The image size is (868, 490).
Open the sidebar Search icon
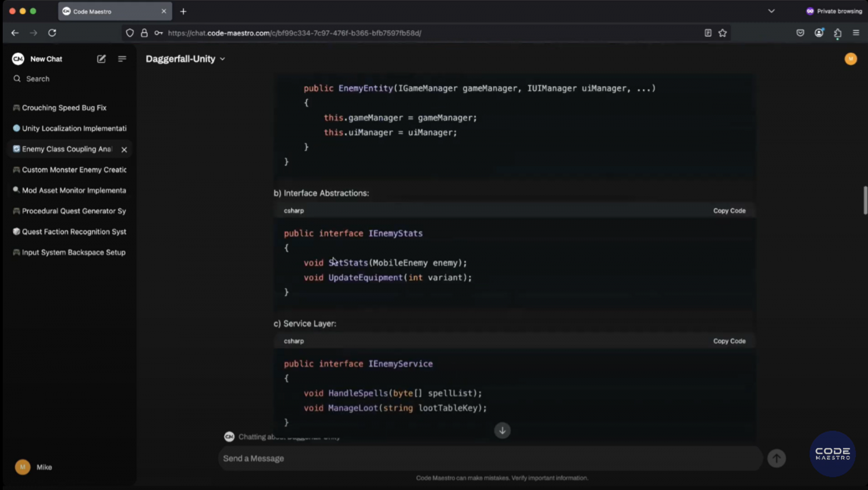[17, 78]
